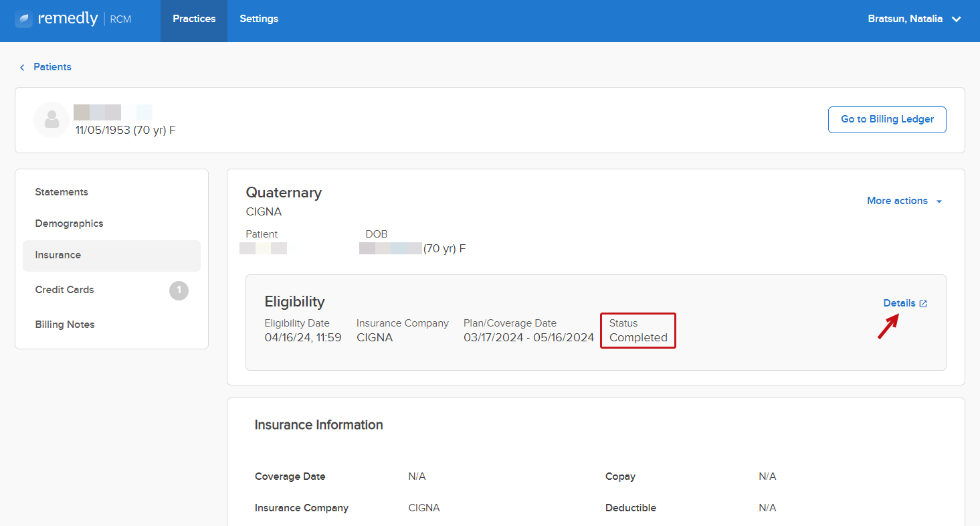The height and width of the screenshot is (526, 980).
Task: Click the Go to Billing Ledger button
Action: pos(887,120)
